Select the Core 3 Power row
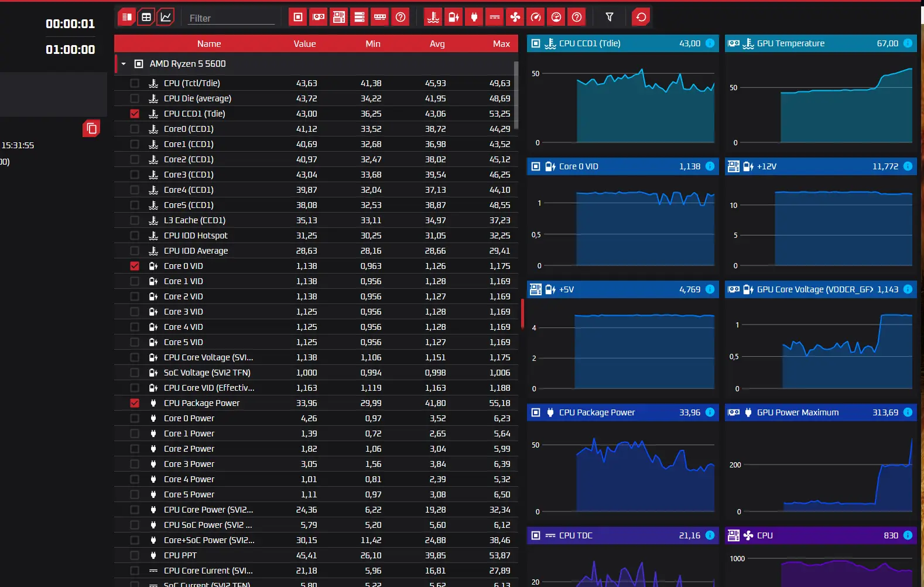This screenshot has height=587, width=924. click(316, 464)
